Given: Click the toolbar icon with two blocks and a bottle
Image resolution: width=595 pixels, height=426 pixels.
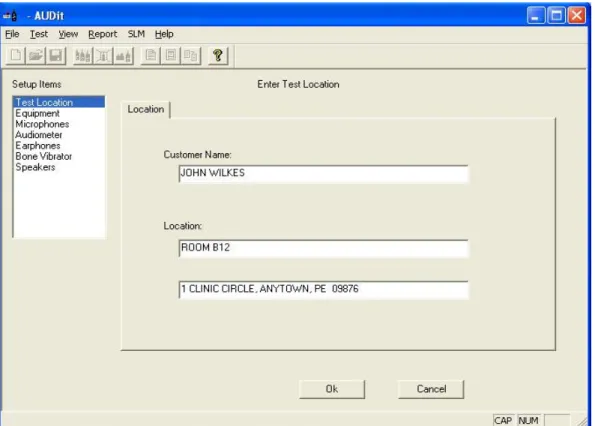Looking at the screenshot, I should click(123, 56).
